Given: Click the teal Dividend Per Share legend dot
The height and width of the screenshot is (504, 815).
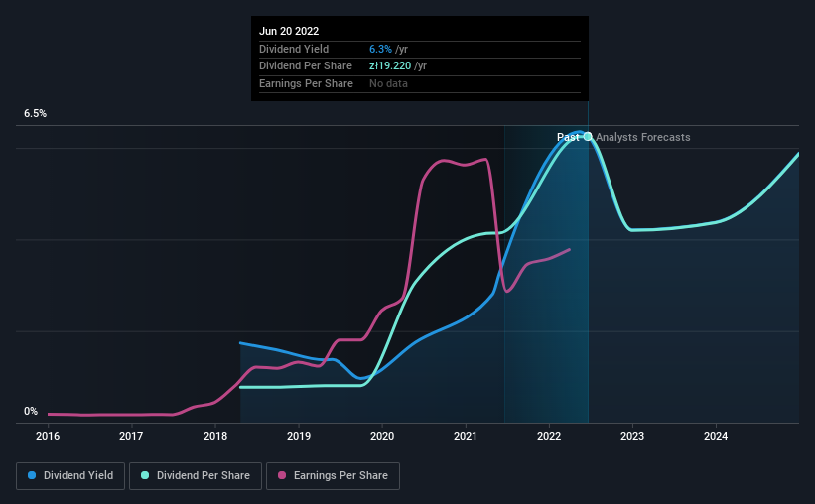Looking at the screenshot, I should (x=145, y=476).
